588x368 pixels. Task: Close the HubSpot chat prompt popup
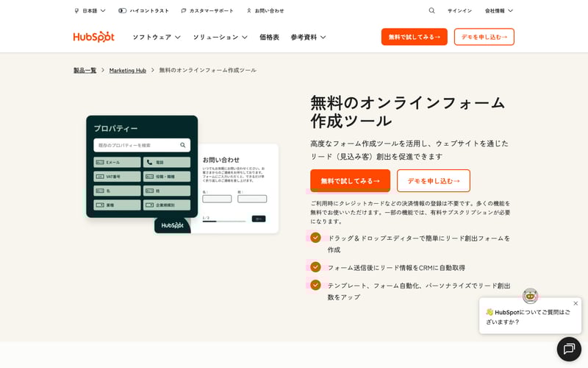(x=576, y=303)
